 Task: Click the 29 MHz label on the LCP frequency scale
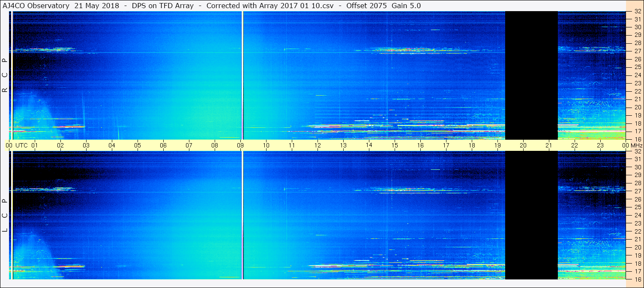pos(637,175)
